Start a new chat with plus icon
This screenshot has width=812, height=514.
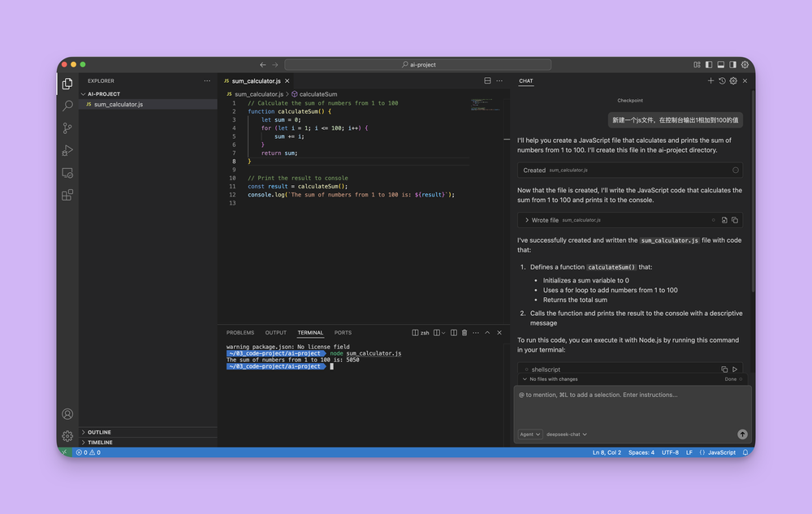tap(710, 81)
